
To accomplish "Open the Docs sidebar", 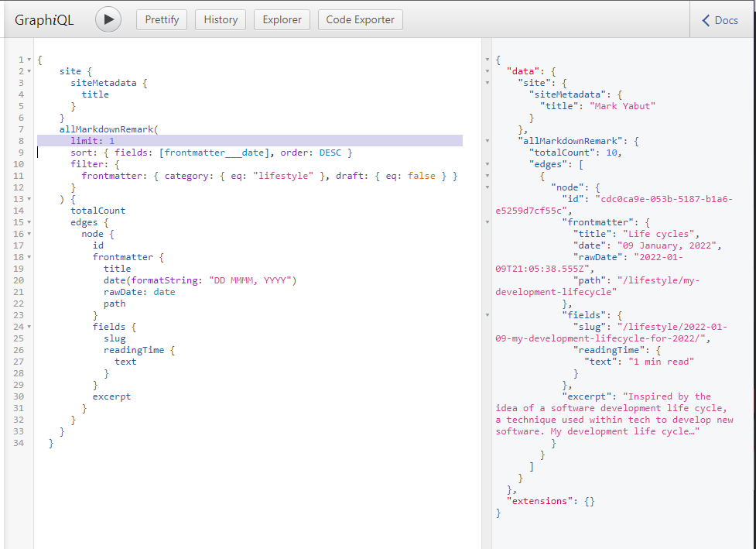I will tap(720, 20).
